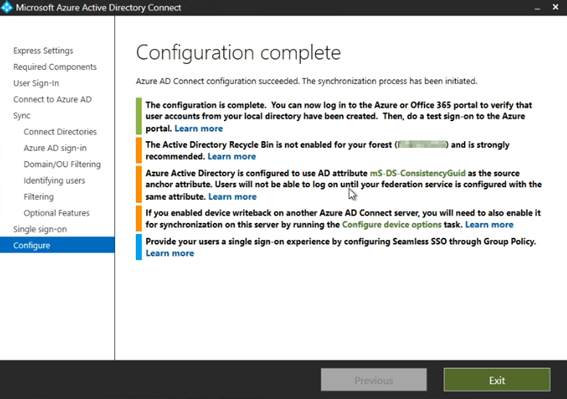Click the 'configuration succeeded' status sentence

tap(307, 81)
